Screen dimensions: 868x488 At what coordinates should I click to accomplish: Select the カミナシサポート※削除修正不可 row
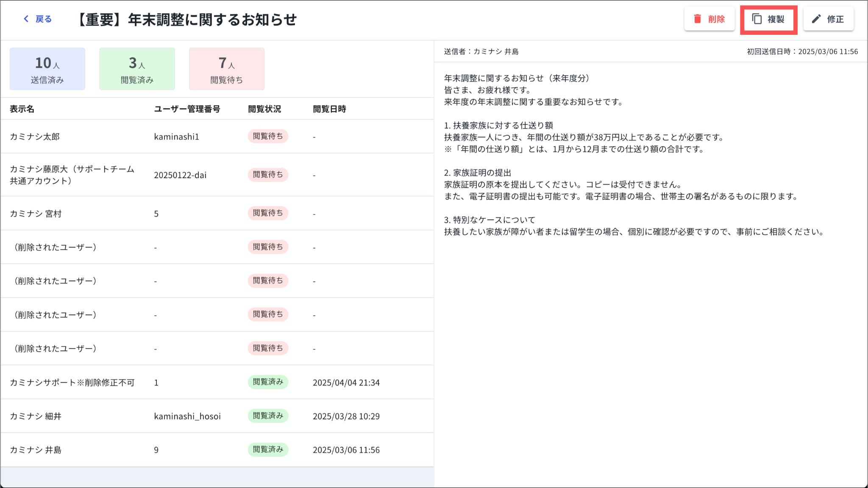point(72,382)
